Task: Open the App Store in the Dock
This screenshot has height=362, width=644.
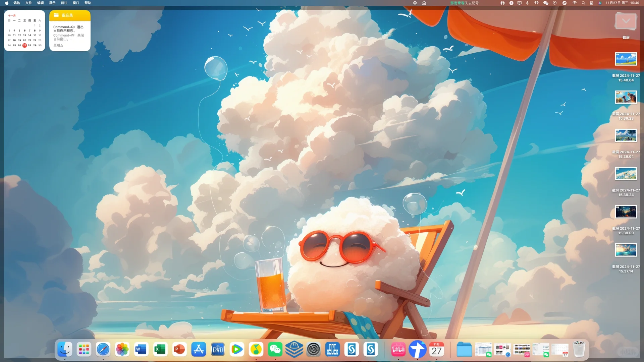Action: (199, 350)
